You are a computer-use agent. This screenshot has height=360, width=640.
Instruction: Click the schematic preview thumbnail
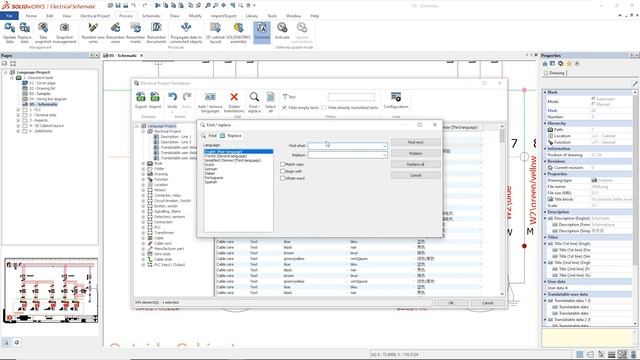pyautogui.click(x=51, y=291)
